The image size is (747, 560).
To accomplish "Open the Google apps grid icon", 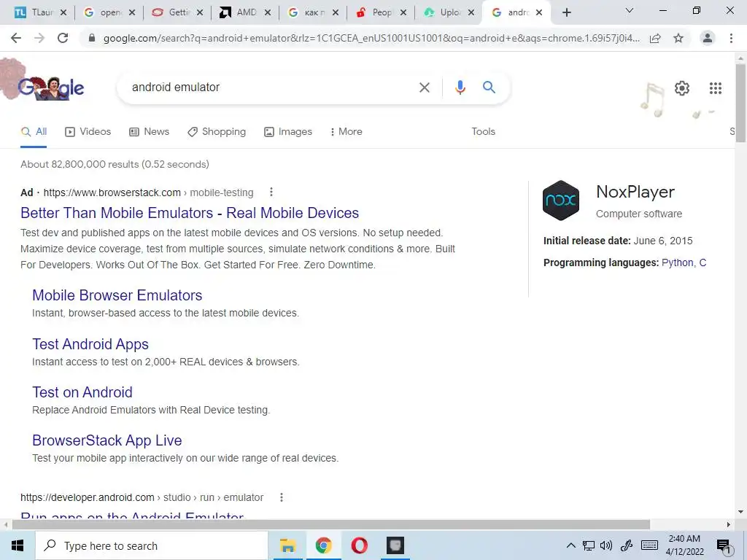I will tap(715, 88).
